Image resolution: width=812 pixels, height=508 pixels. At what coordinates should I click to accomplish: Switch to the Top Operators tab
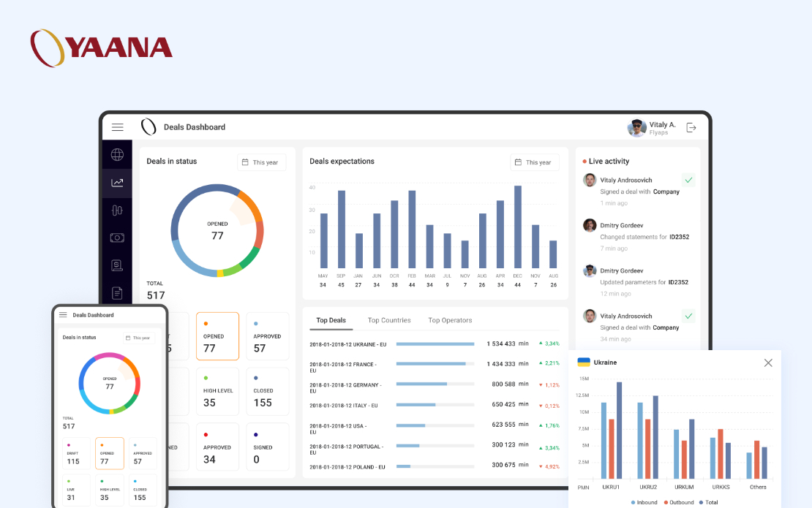click(x=450, y=320)
